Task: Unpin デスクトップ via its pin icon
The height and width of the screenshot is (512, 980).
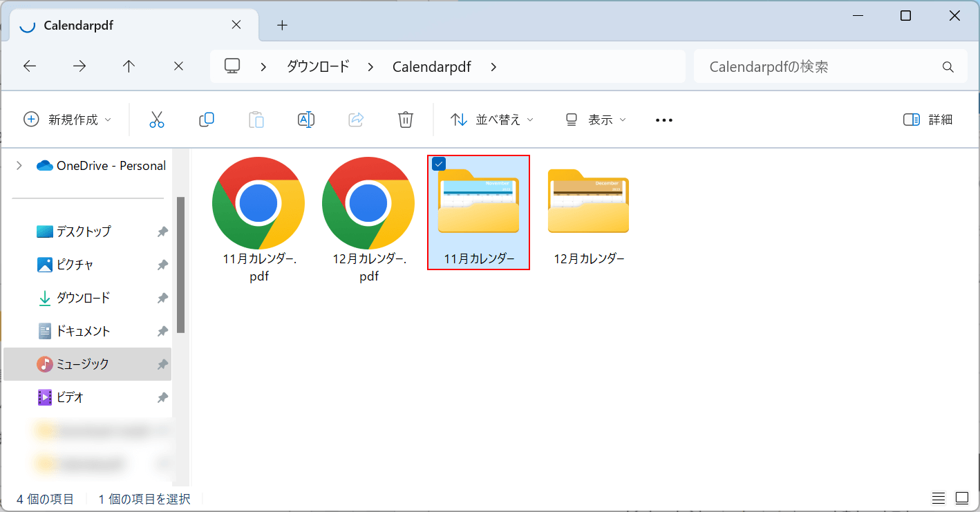Action: click(x=162, y=232)
